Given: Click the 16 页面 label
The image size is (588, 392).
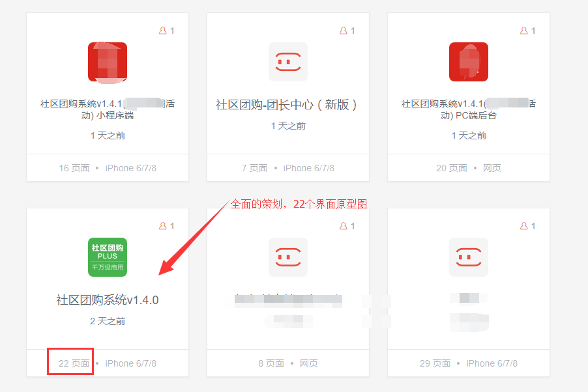Looking at the screenshot, I should point(74,168).
